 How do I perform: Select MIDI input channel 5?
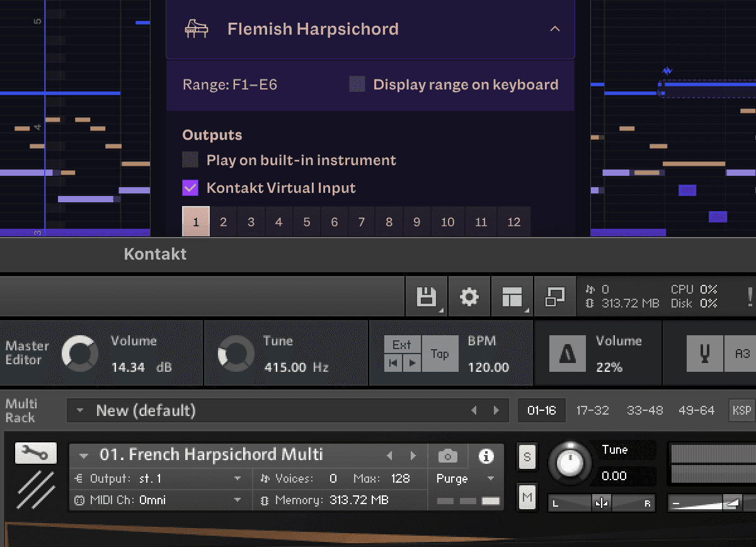306,222
